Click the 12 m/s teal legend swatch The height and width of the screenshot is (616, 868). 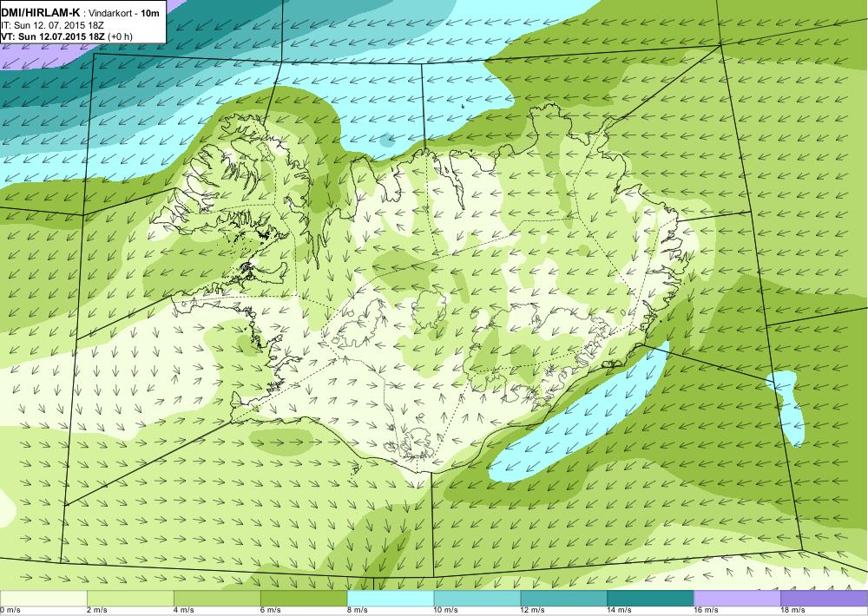pyautogui.click(x=564, y=598)
